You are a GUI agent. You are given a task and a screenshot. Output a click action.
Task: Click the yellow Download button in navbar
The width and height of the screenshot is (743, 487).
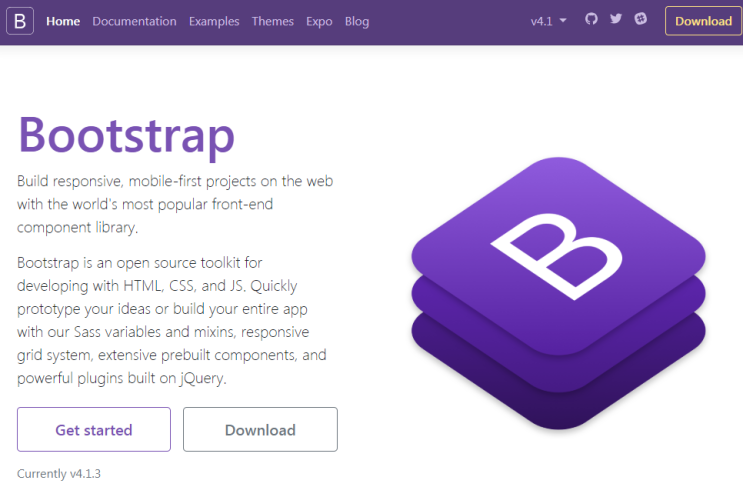pyautogui.click(x=703, y=21)
